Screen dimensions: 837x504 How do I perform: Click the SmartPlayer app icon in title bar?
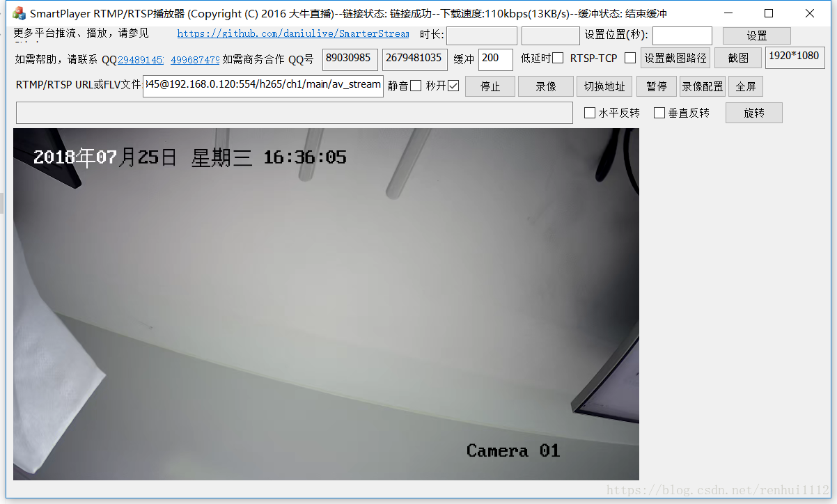[x=19, y=13]
